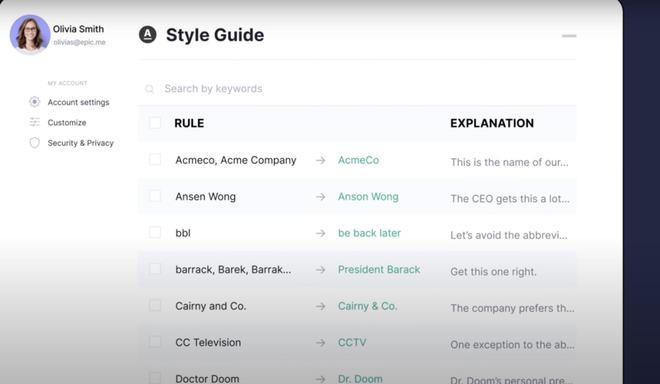The image size is (660, 384).
Task: Check the Ansen Wong row checkbox
Action: (x=155, y=196)
